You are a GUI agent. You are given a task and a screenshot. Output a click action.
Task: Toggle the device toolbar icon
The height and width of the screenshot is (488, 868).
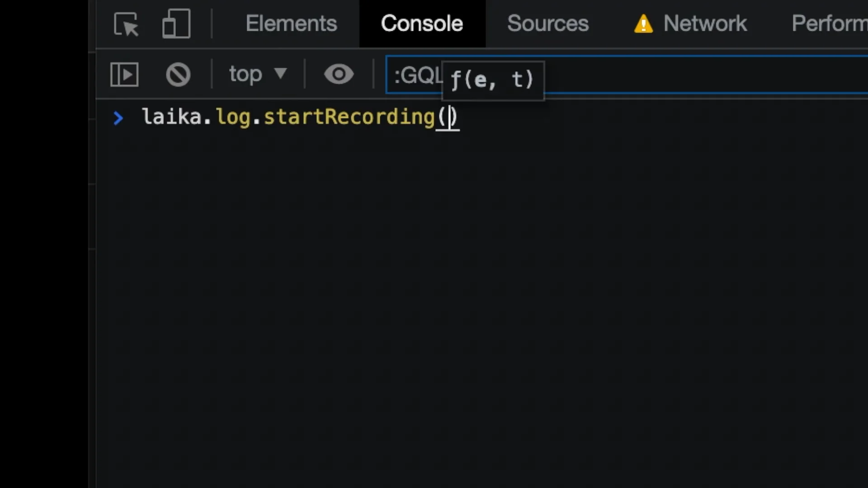(176, 24)
